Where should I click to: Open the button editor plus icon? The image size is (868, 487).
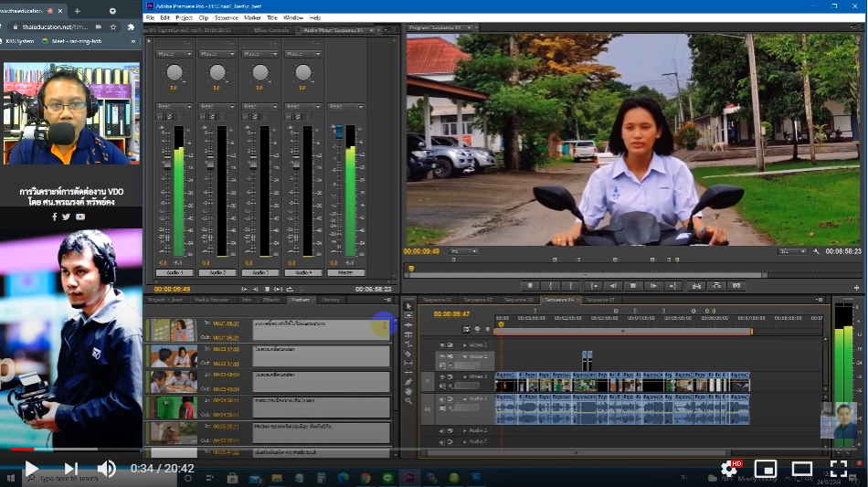[856, 288]
